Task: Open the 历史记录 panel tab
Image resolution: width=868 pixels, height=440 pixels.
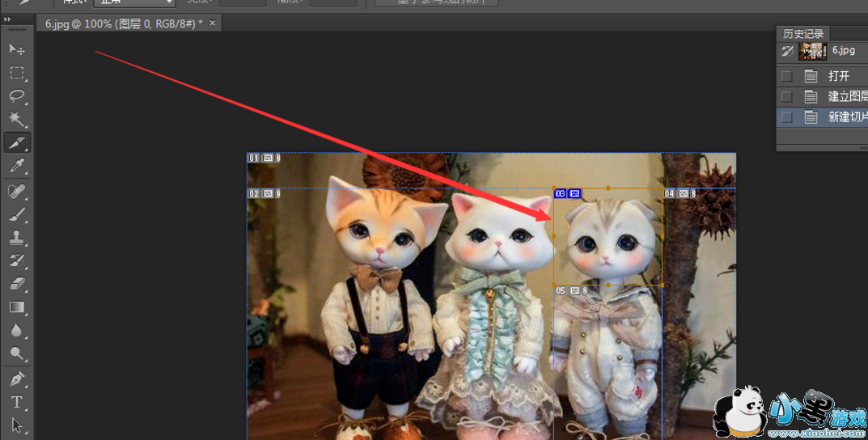Action: [x=803, y=34]
